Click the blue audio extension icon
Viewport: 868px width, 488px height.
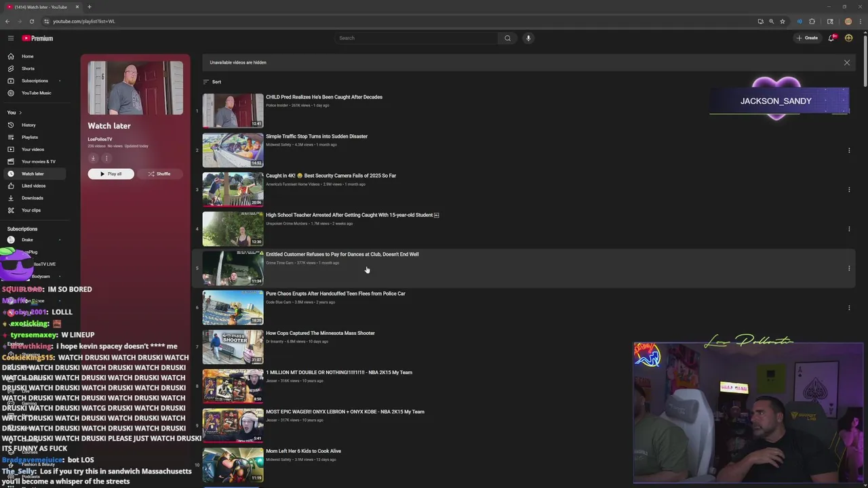[x=800, y=21]
